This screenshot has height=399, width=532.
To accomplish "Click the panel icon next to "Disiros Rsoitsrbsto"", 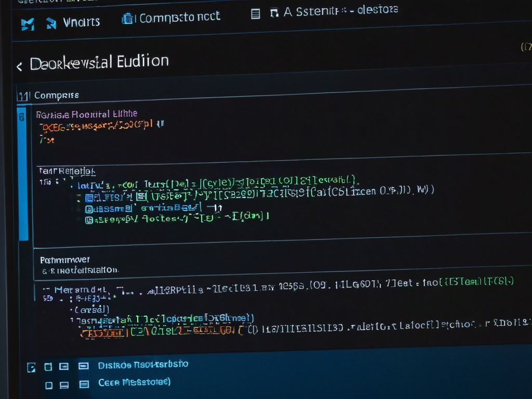I will [x=84, y=366].
